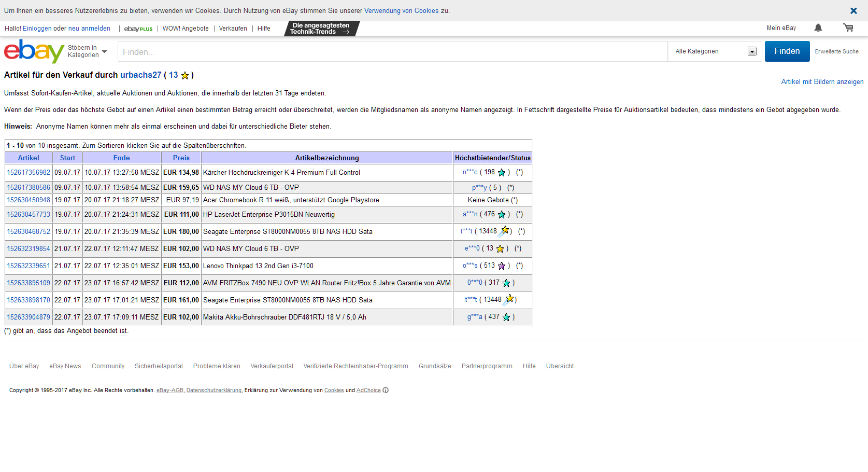The image size is (868, 472).
Task: Select 'Keine Gebote (*)' status cell
Action: point(493,200)
